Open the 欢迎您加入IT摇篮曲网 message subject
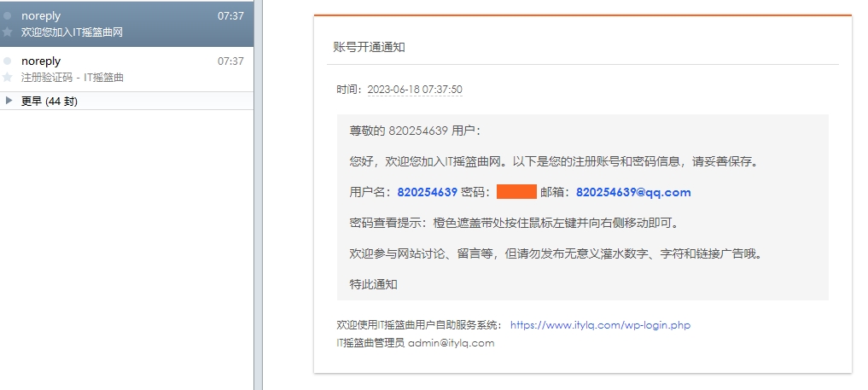868x390 pixels. pyautogui.click(x=73, y=32)
